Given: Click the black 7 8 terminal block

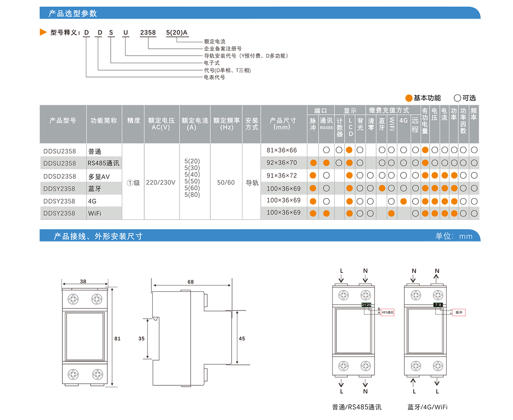Looking at the screenshot, I should [438, 305].
